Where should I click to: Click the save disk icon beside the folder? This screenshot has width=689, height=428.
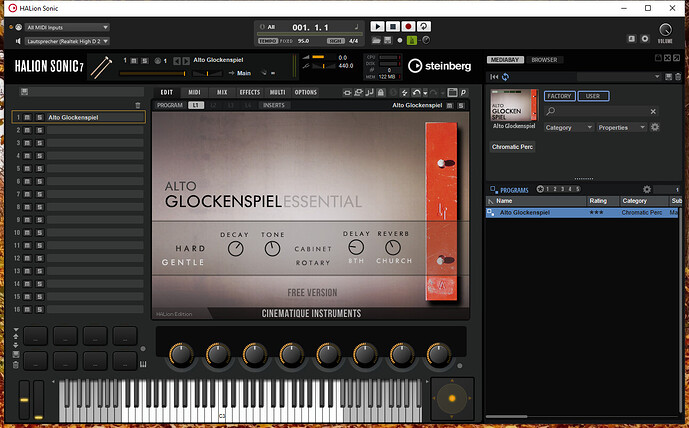[x=388, y=40]
